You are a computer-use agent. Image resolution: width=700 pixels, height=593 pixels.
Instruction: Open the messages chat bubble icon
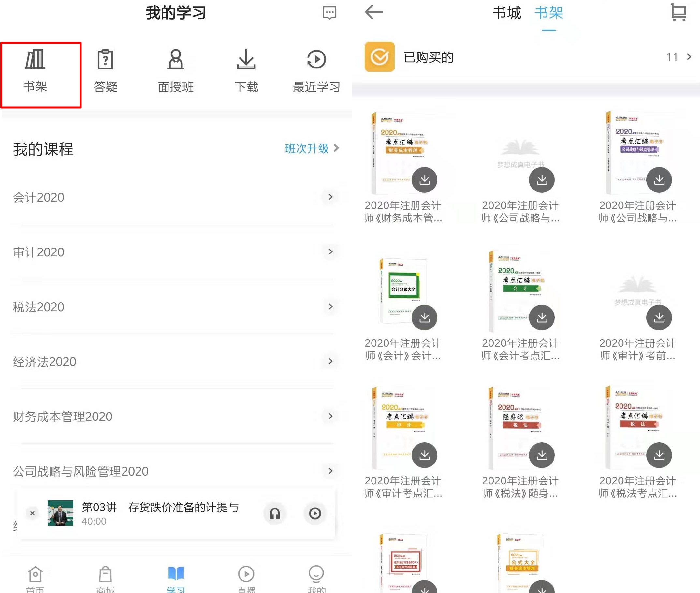click(x=329, y=13)
